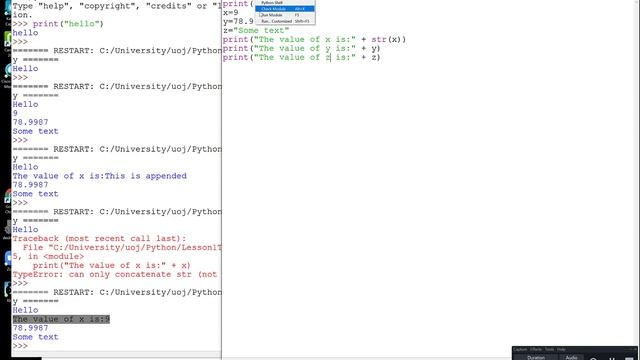Click the File "C:/University/uoj/Python/Lesson1T line
The image size is (640, 360).
tap(122, 248)
